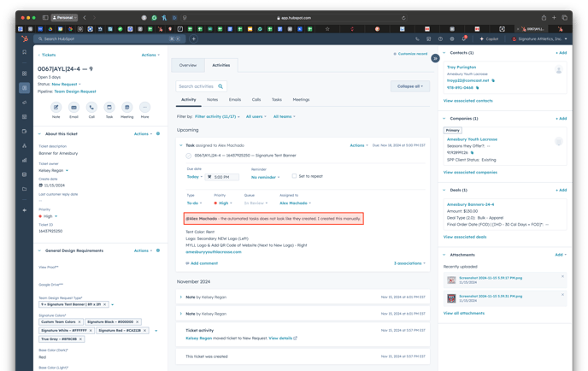The width and height of the screenshot is (588, 371).
Task: Open the Meeting action icon
Action: (126, 108)
